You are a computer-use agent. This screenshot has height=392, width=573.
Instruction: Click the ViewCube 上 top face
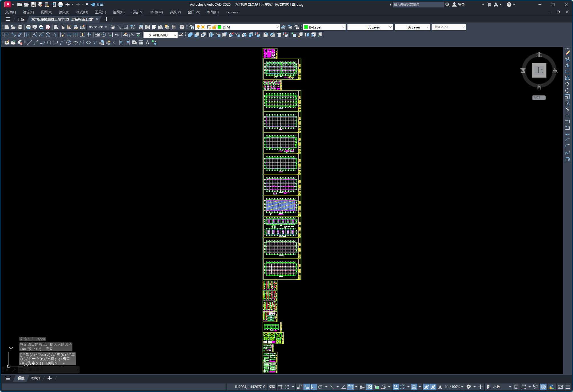[539, 70]
